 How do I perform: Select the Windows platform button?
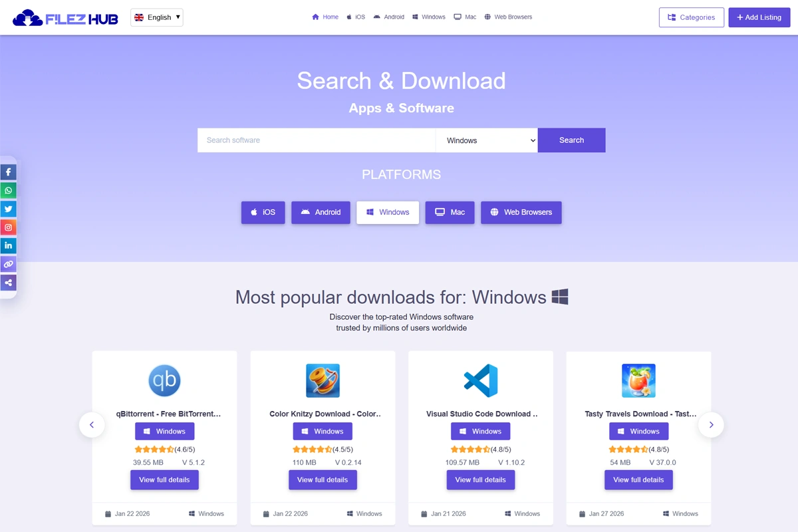pyautogui.click(x=388, y=213)
